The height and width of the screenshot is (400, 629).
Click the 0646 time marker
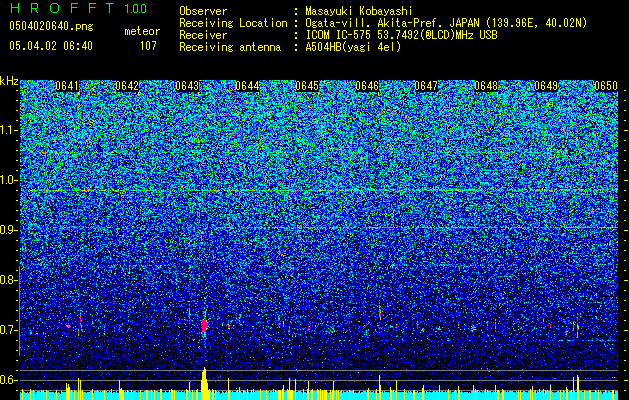(367, 86)
